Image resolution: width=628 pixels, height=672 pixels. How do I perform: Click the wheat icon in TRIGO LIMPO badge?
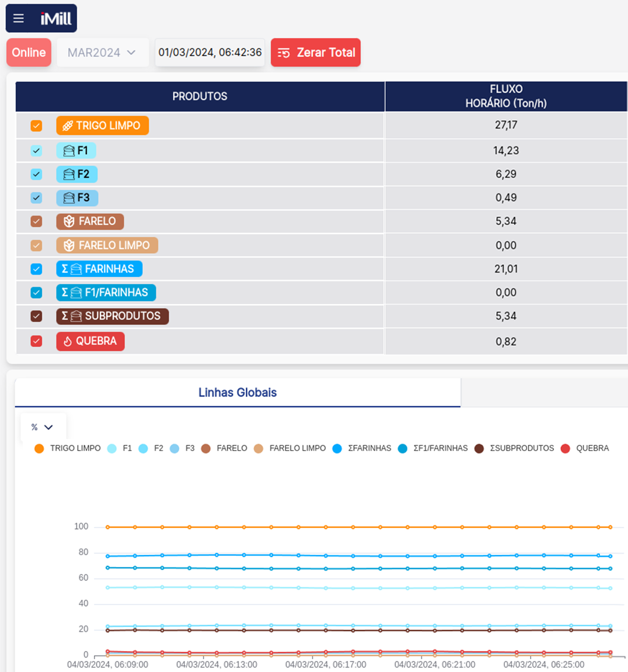[x=68, y=126]
